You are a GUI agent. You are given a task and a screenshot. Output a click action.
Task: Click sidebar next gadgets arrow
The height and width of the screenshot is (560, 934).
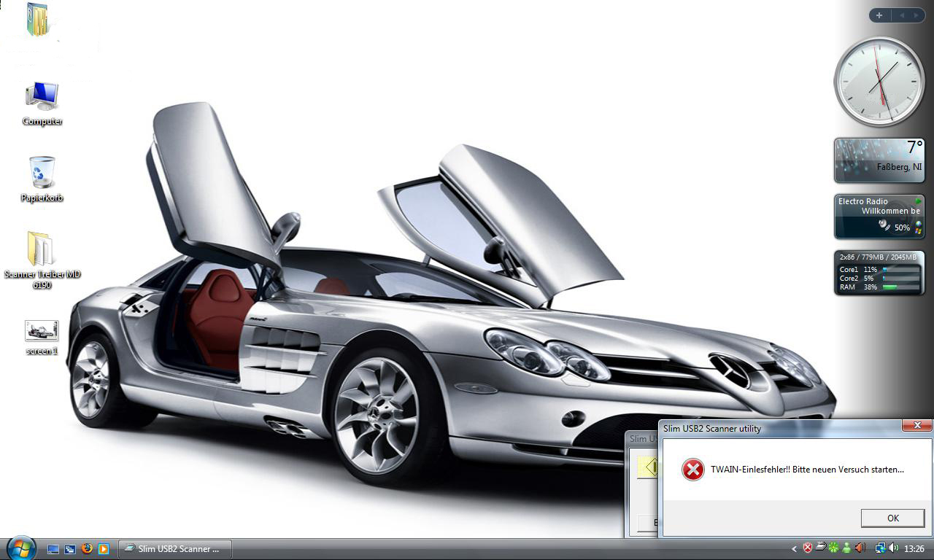(x=916, y=15)
